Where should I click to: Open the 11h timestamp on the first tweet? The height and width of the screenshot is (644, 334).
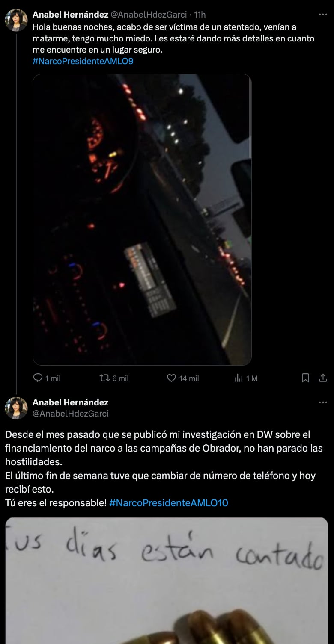tap(200, 15)
